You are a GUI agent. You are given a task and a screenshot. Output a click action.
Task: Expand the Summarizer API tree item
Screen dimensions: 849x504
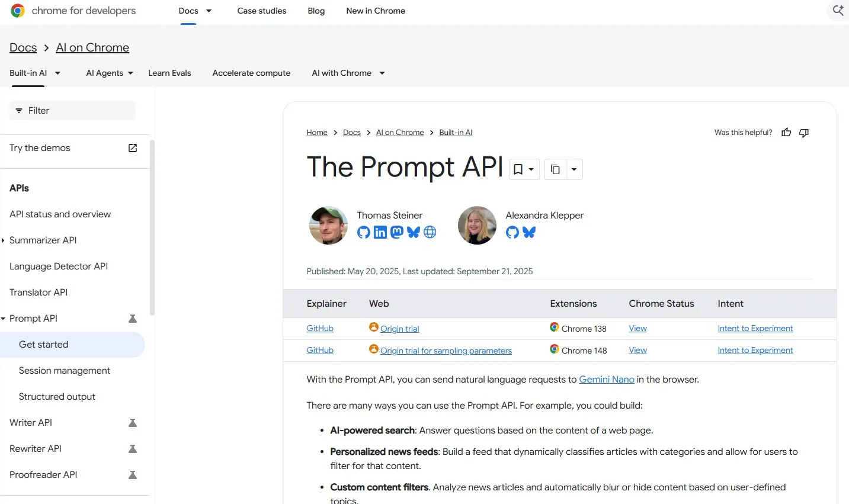4,240
